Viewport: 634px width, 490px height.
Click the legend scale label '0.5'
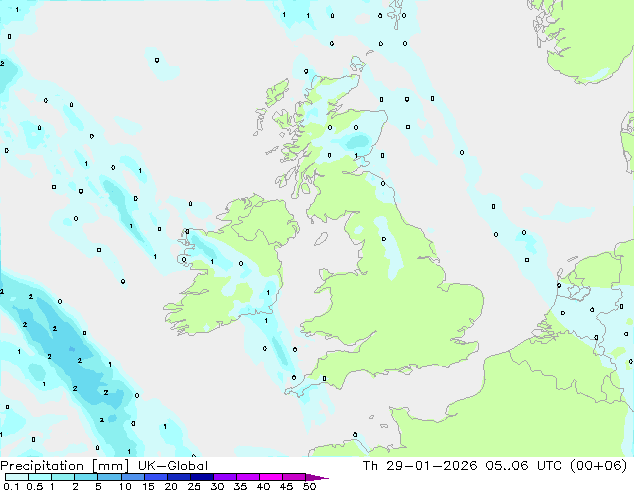(35, 486)
